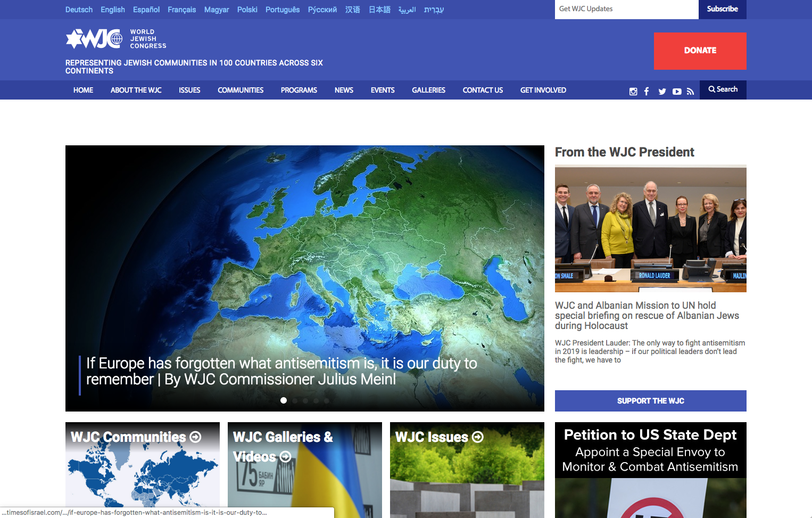Click the arrow icon beside WJC Communities

pyautogui.click(x=196, y=437)
